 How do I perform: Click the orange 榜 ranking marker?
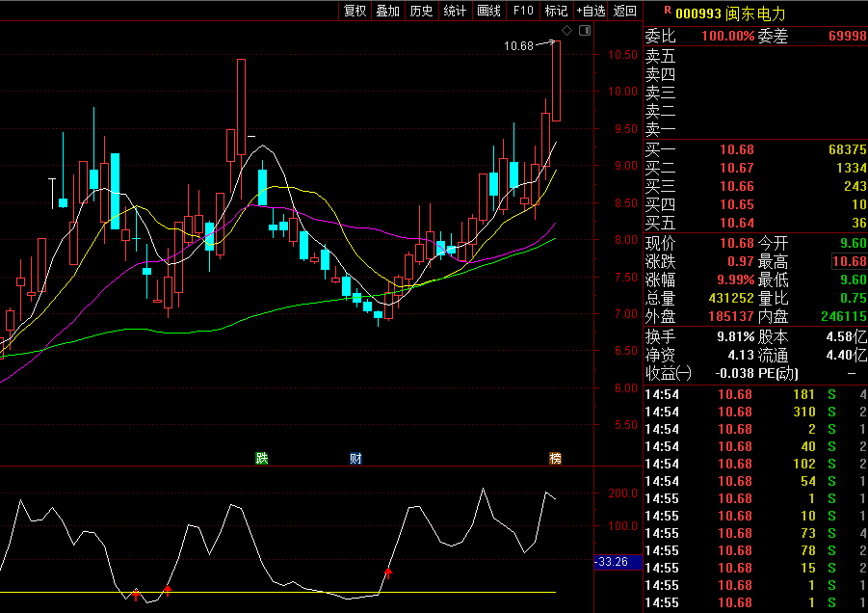tap(555, 458)
